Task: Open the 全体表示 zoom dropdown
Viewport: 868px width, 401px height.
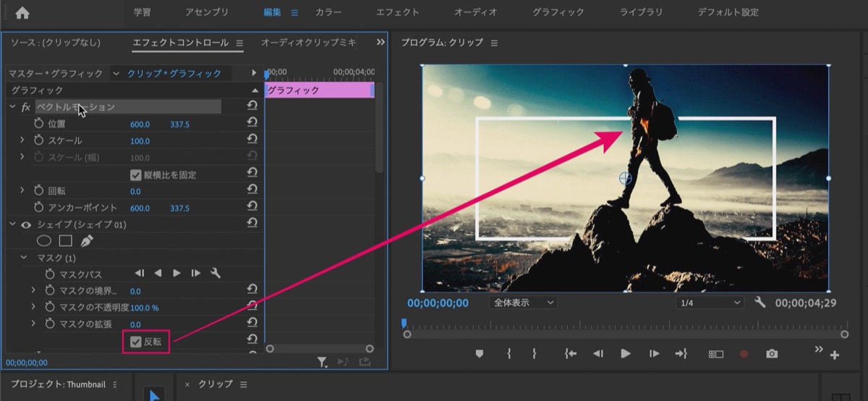Action: click(x=523, y=303)
